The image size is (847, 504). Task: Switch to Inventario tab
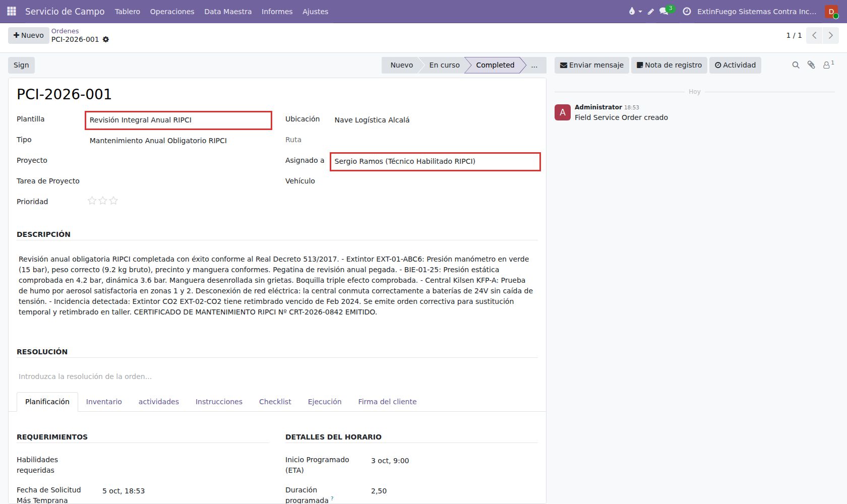click(x=104, y=402)
